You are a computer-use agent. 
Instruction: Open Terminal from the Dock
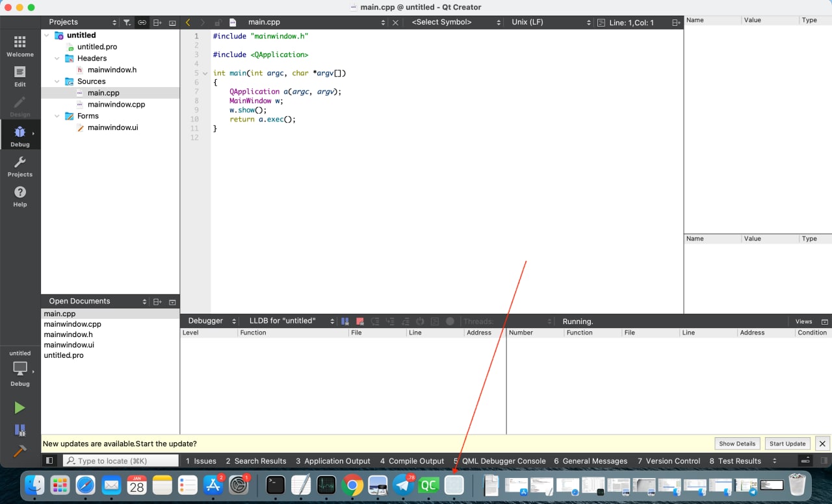pos(276,485)
